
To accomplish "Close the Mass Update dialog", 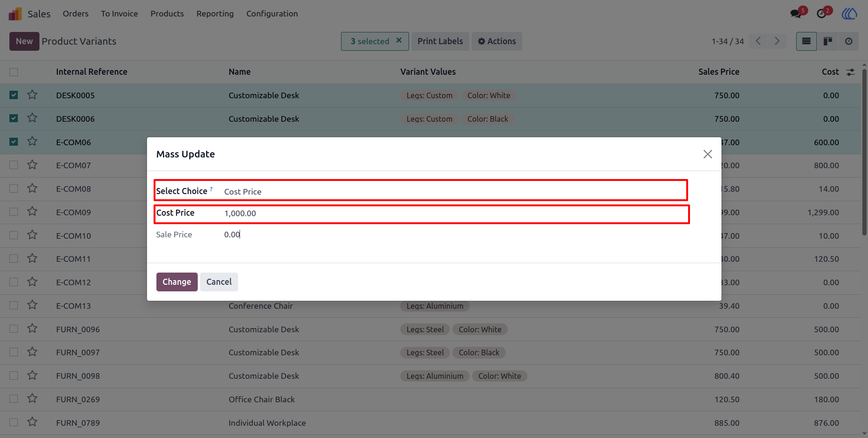I will coord(708,154).
